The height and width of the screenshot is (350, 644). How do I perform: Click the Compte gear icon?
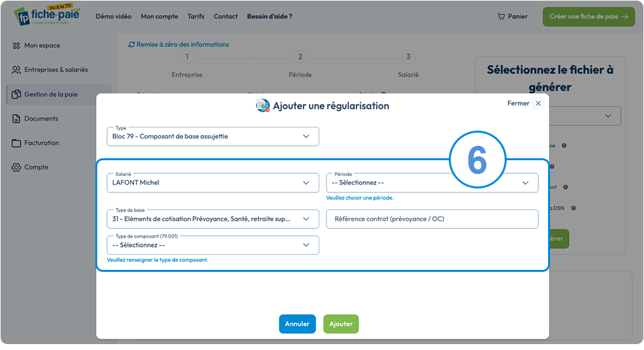(16, 167)
